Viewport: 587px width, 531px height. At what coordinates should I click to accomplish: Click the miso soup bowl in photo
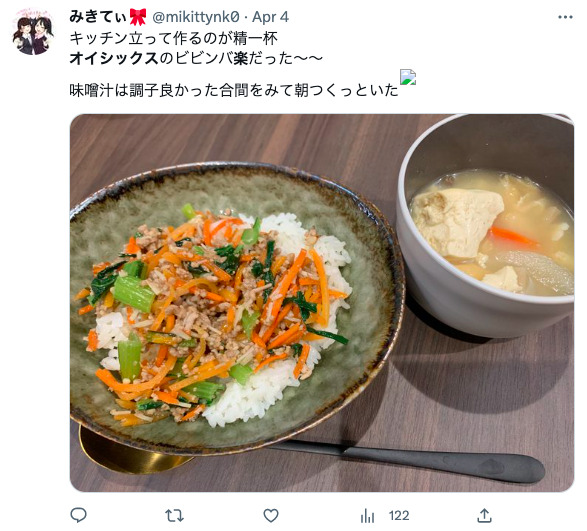487,225
